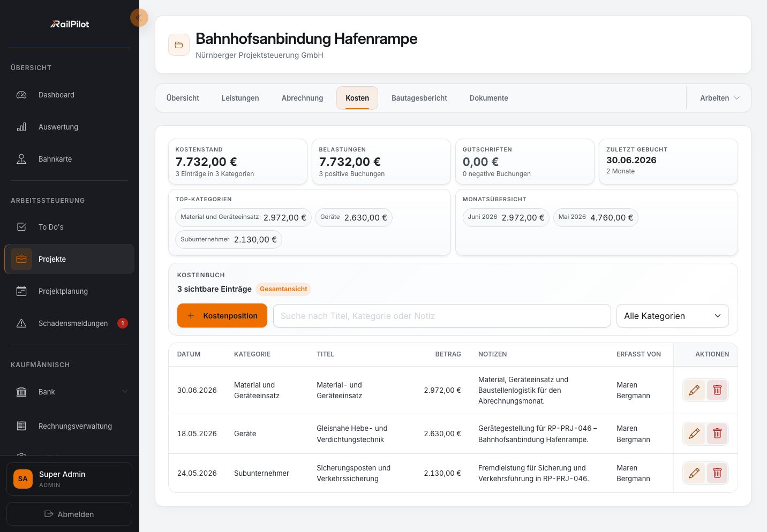
Task: Switch to the Leistungen tab
Action: coord(240,98)
